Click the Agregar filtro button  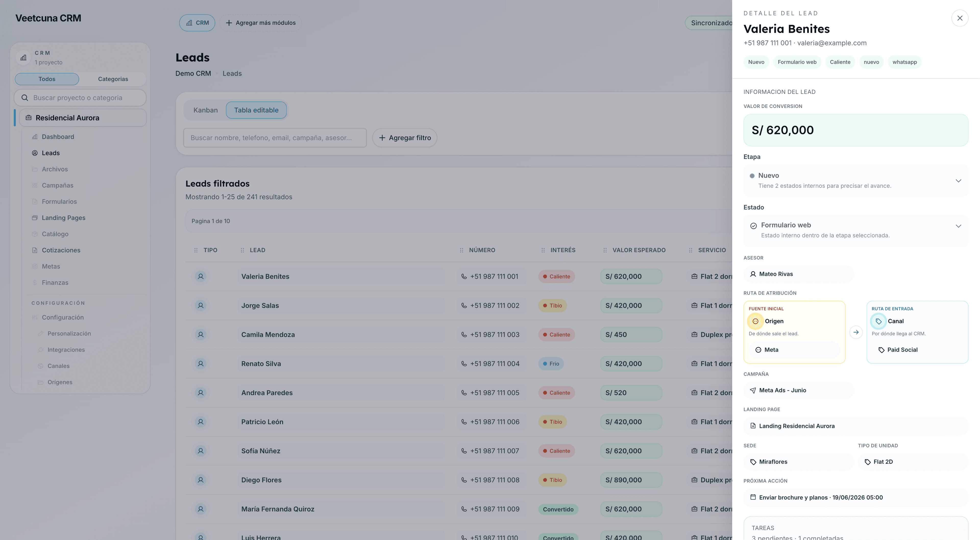(x=405, y=138)
